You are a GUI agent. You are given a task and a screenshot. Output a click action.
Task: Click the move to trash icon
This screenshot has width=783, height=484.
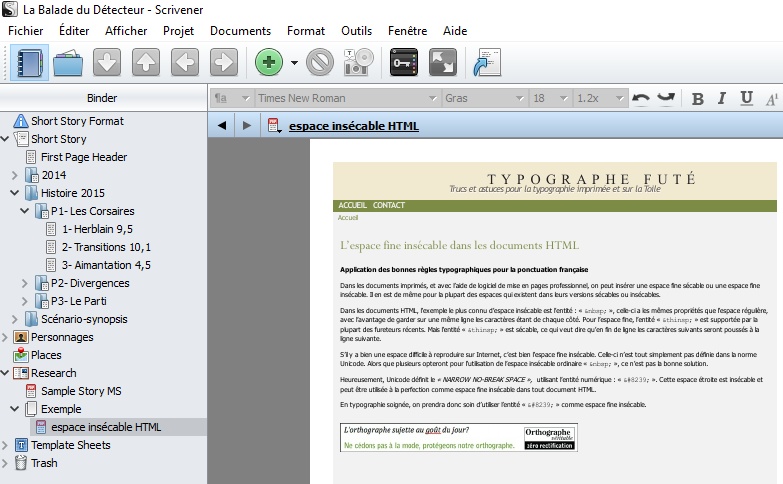click(x=320, y=62)
